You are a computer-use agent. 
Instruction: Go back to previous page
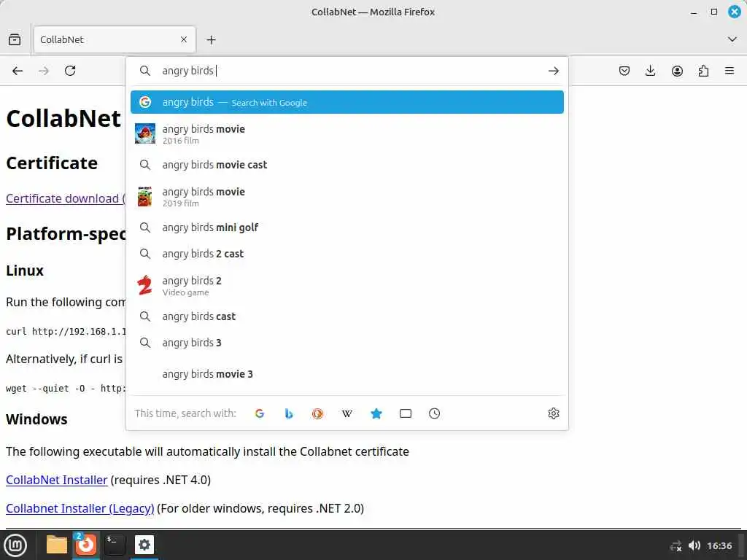click(x=18, y=71)
